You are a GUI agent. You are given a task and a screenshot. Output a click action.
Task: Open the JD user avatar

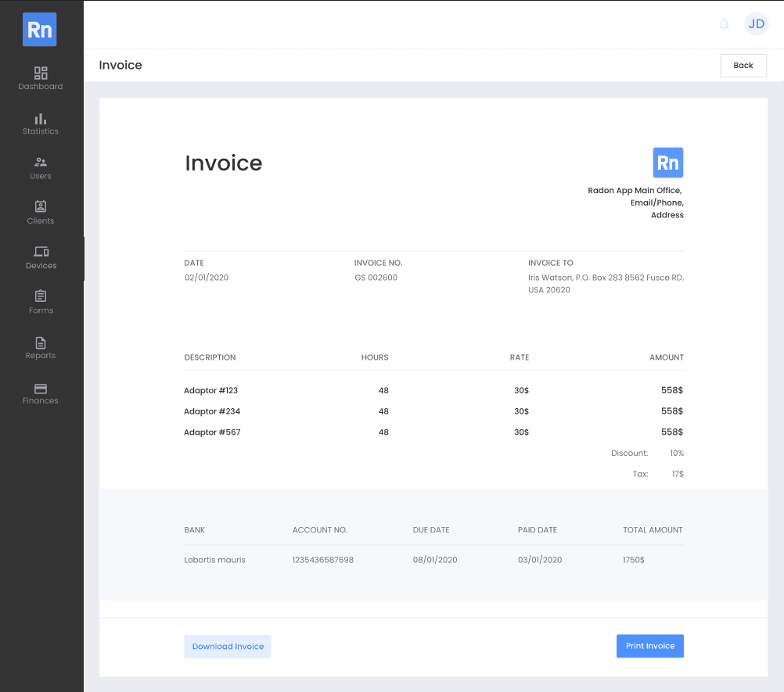756,24
